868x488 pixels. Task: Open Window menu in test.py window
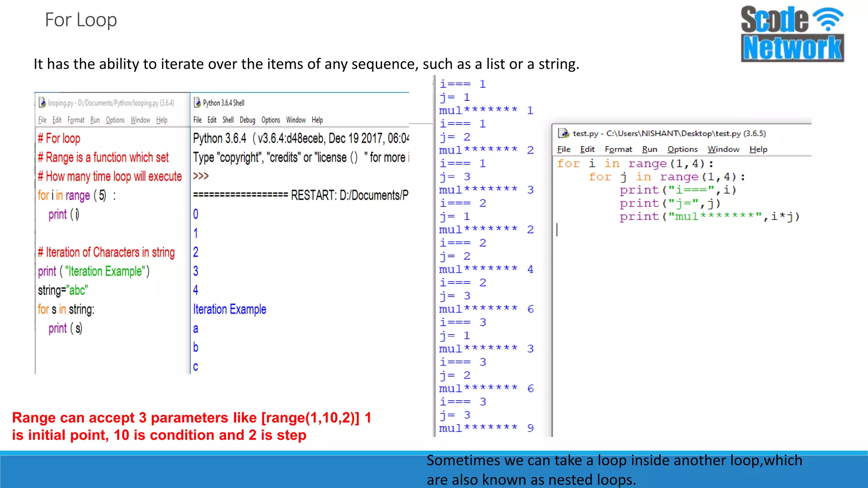pos(723,149)
